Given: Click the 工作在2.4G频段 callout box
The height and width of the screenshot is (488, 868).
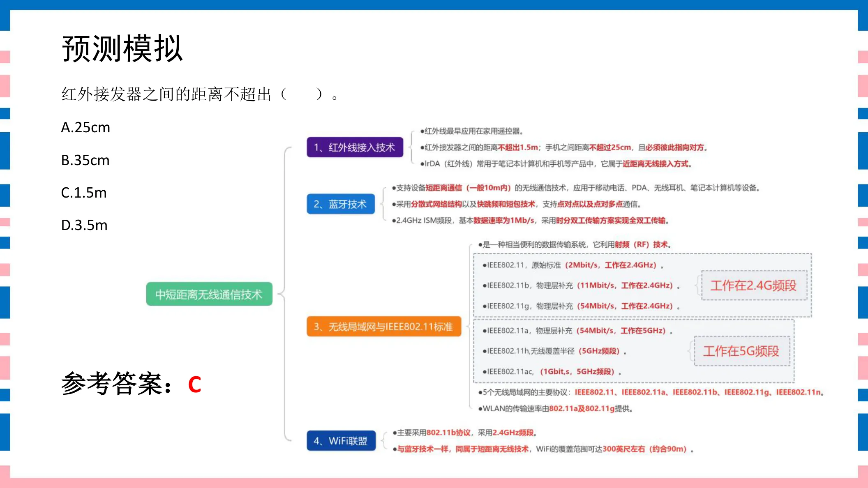Looking at the screenshot, I should point(754,285).
